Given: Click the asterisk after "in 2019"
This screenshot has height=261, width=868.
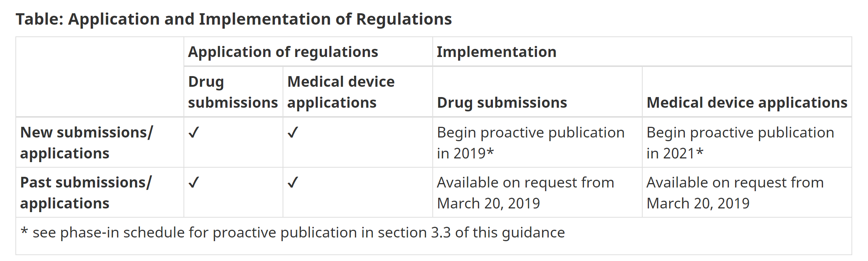Looking at the screenshot, I should point(490,151).
